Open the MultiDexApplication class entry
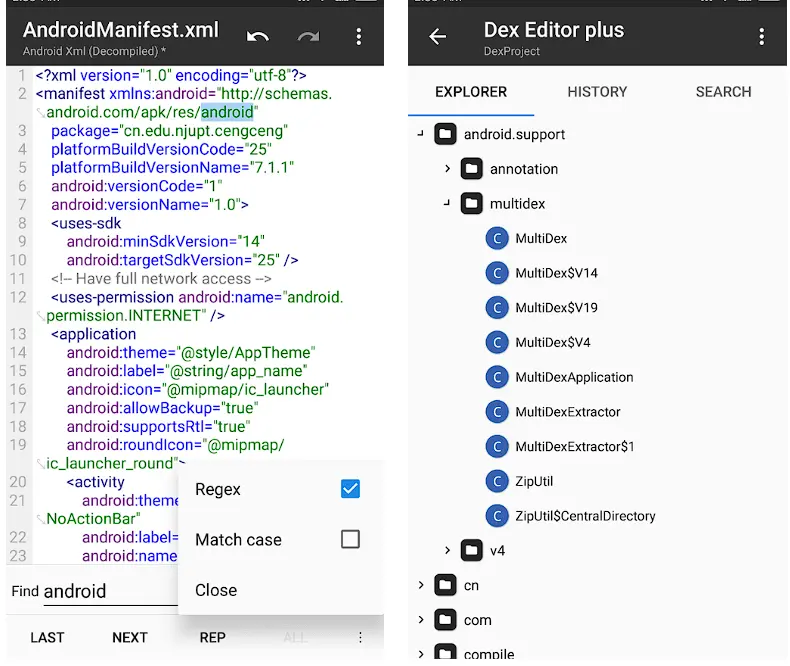Image resolution: width=790 pixels, height=666 pixels. point(574,377)
